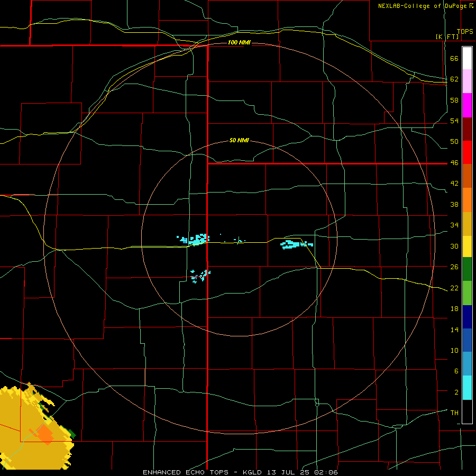The width and height of the screenshot is (476, 476).
Task: Click the black TH swatch at the legend bottom
Action: (467, 411)
